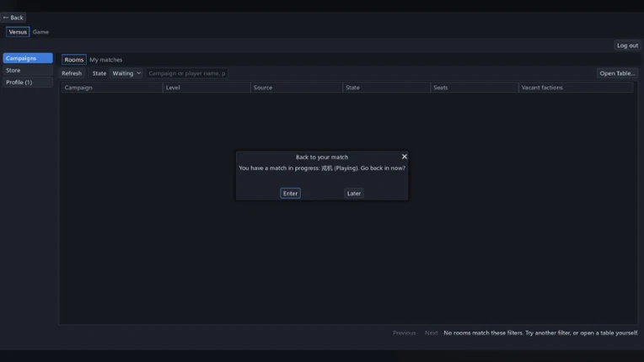This screenshot has width=644, height=362.
Task: Choose Later in the match dialog
Action: point(354,194)
